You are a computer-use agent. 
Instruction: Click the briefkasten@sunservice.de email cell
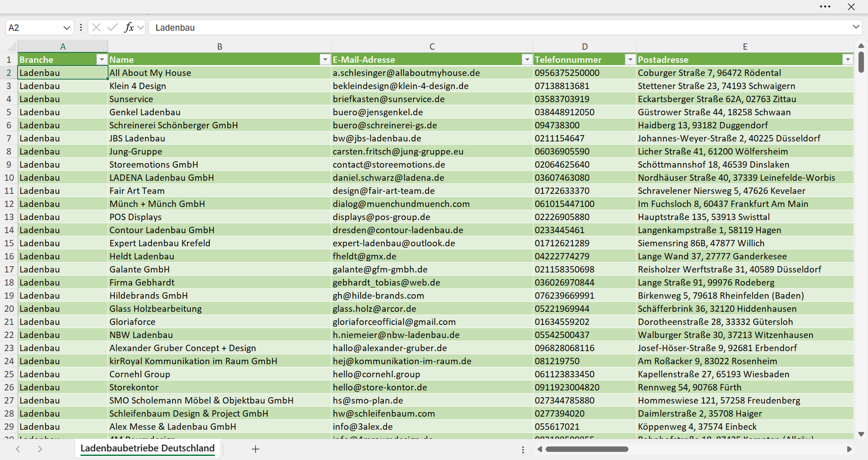(432, 99)
